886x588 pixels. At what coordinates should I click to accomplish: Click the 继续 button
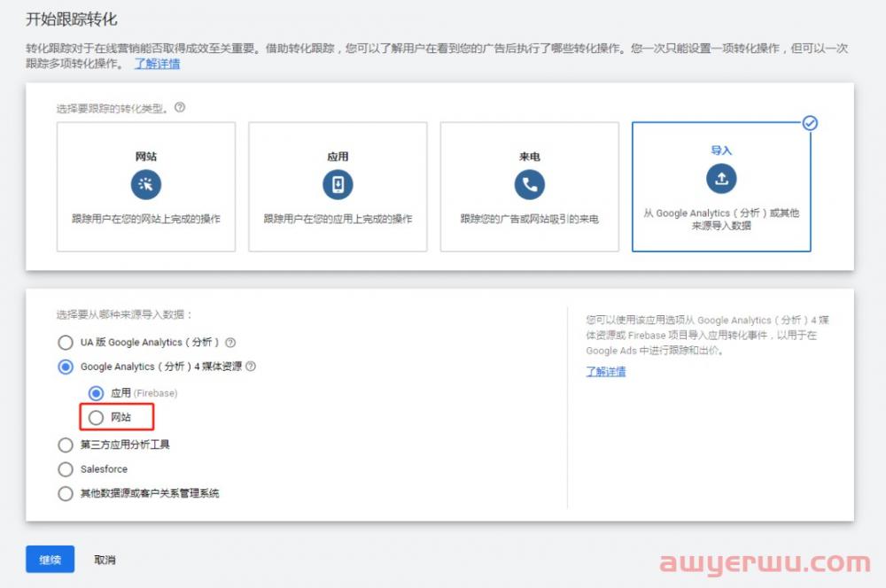(x=50, y=559)
